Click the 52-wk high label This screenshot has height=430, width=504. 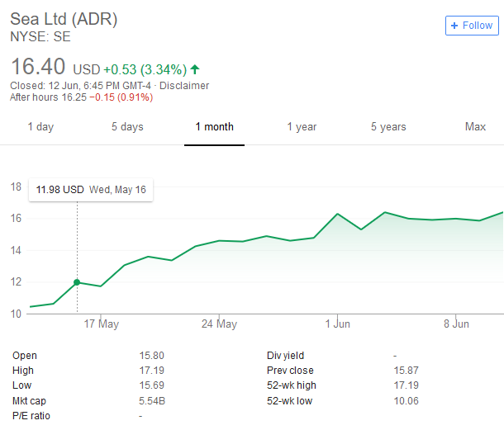(292, 385)
